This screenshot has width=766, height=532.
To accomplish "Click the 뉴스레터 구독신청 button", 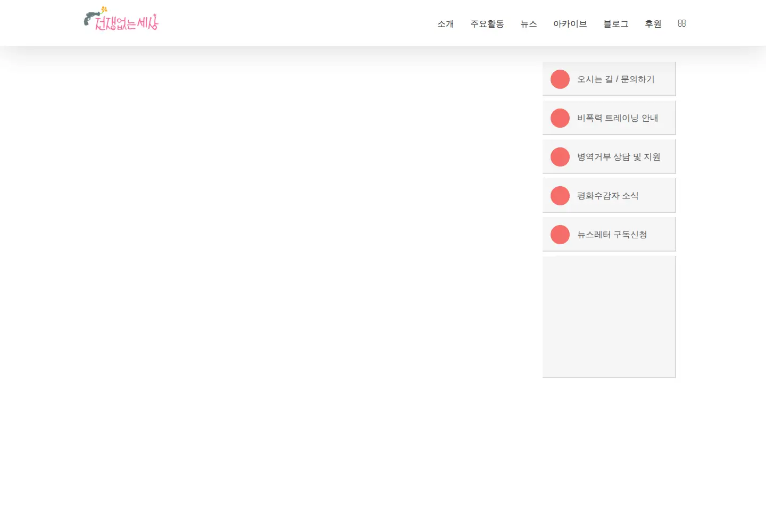I will [609, 235].
